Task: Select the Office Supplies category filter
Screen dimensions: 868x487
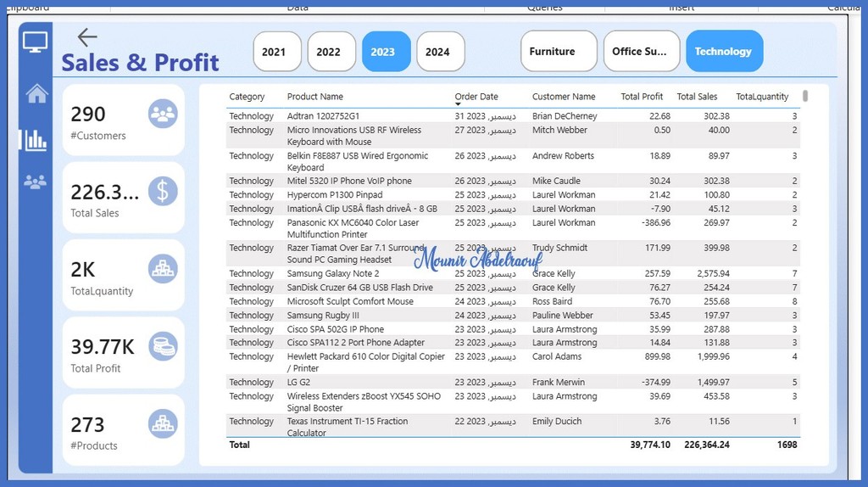Action: 642,51
